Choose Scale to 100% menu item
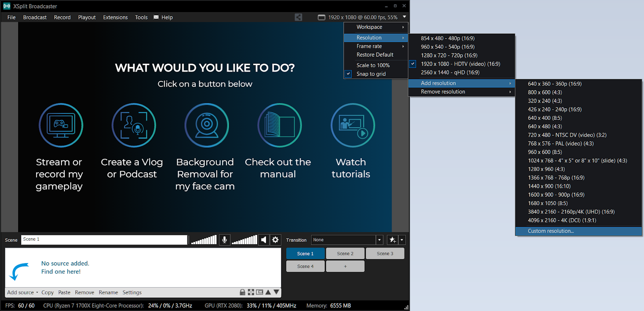The height and width of the screenshot is (311, 644). click(376, 65)
